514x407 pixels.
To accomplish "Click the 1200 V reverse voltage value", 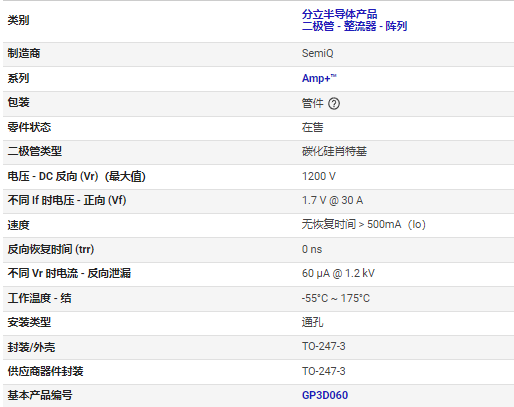I will click(x=319, y=176).
